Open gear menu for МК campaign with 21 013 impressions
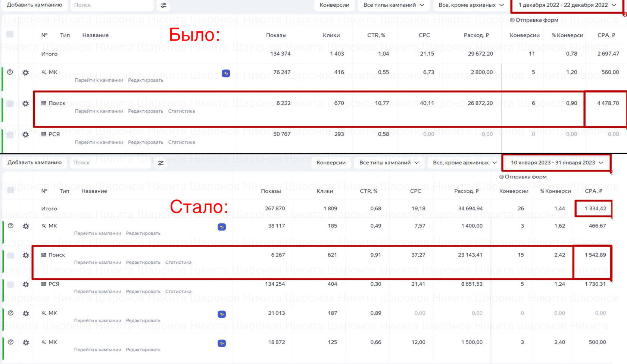 coord(26,313)
